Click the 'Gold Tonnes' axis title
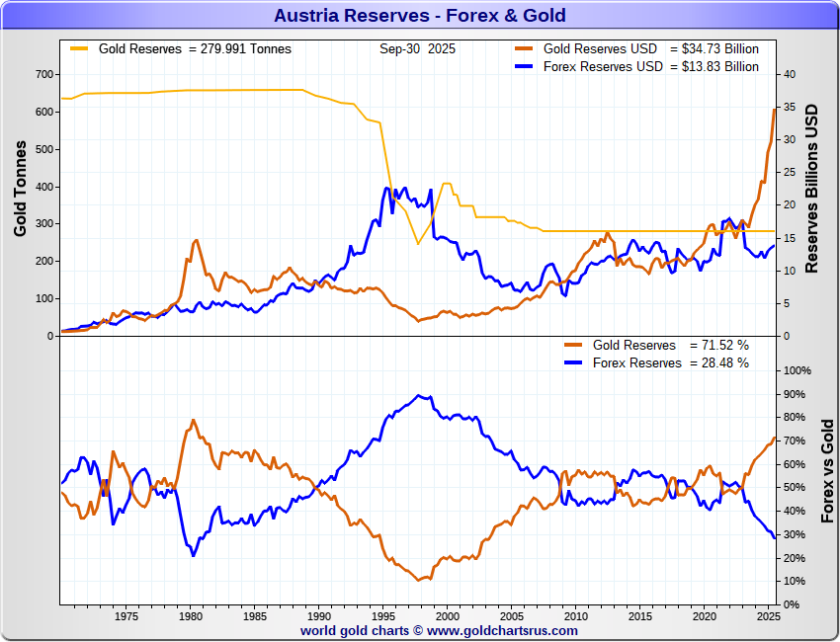 tap(20, 189)
